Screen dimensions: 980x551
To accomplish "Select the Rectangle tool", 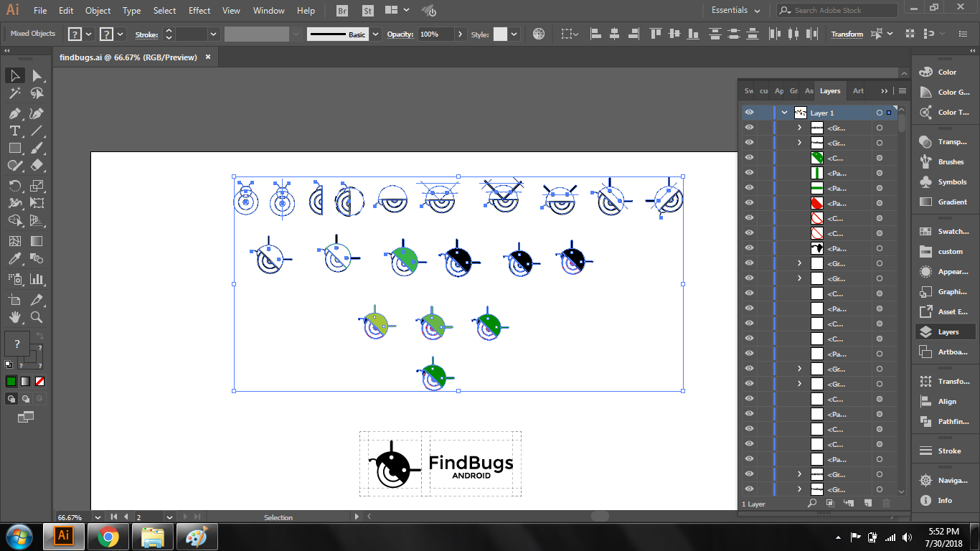I will [x=14, y=148].
